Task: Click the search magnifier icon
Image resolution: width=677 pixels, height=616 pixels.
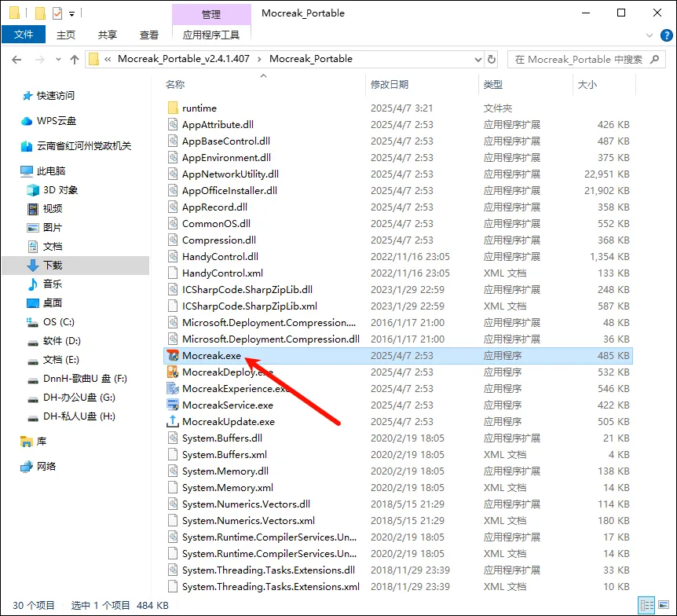Action: [654, 59]
